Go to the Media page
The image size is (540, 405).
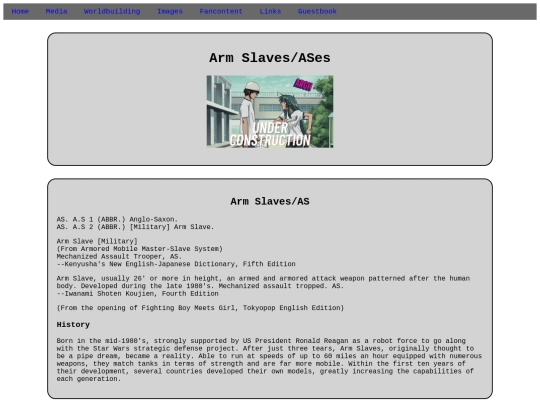coord(56,11)
